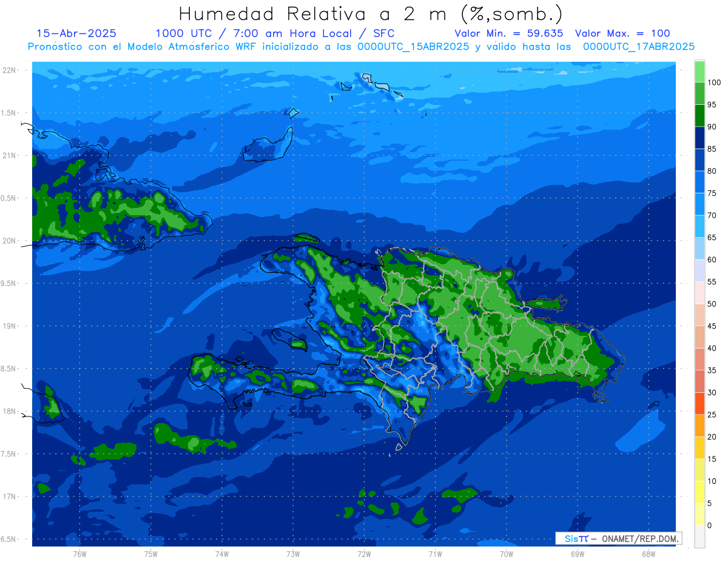
Task: Click the colorbar label "35"
Action: (712, 370)
